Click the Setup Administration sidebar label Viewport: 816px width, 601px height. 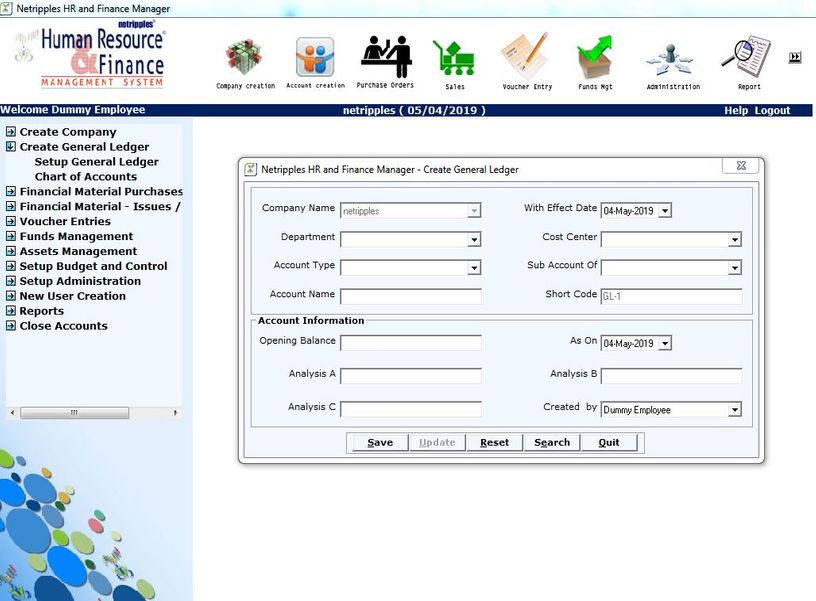coord(80,282)
